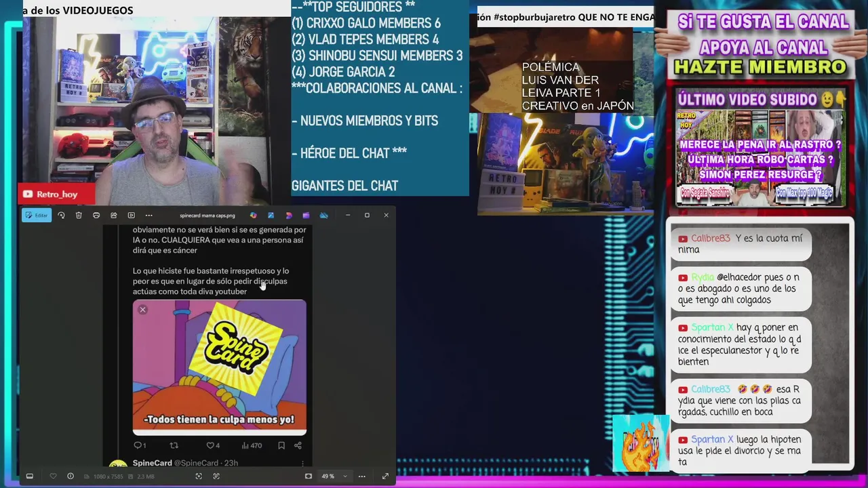The height and width of the screenshot is (488, 868).
Task: Rotate the image with the rotate icon
Action: (x=61, y=216)
